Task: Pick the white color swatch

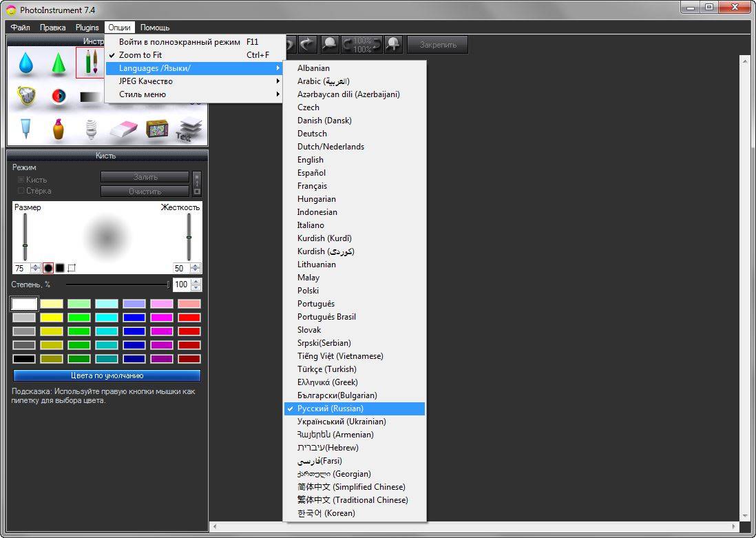Action: pyautogui.click(x=24, y=304)
